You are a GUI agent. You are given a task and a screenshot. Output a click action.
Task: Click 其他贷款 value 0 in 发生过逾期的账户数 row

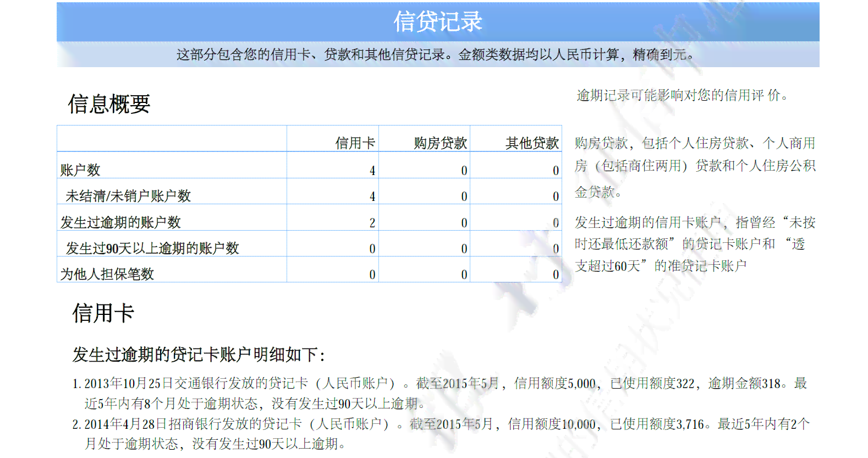point(556,223)
